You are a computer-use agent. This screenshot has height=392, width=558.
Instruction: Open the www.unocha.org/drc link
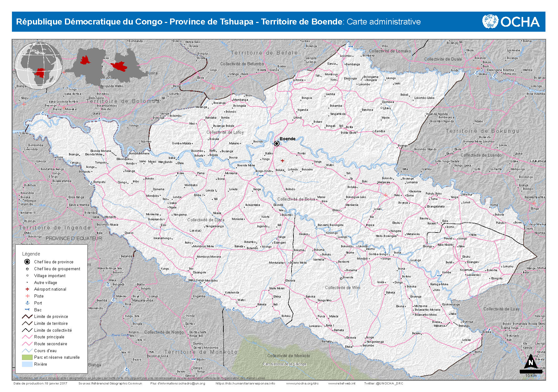click(x=302, y=383)
